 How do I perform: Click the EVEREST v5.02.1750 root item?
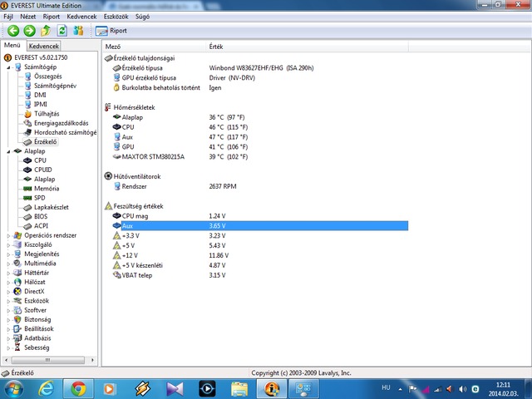[41, 57]
